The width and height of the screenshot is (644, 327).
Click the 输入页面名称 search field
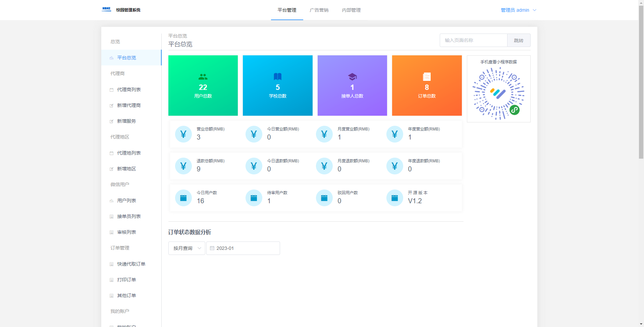click(x=473, y=40)
